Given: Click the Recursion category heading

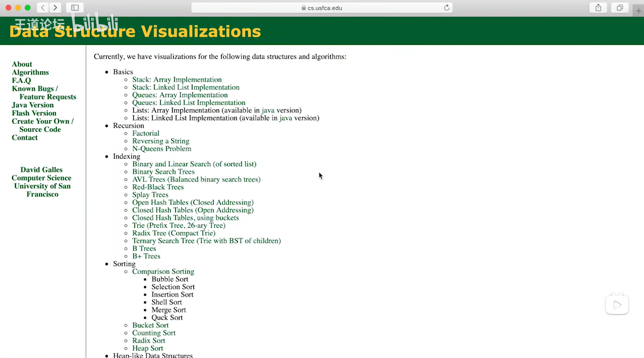Looking at the screenshot, I should (x=128, y=126).
